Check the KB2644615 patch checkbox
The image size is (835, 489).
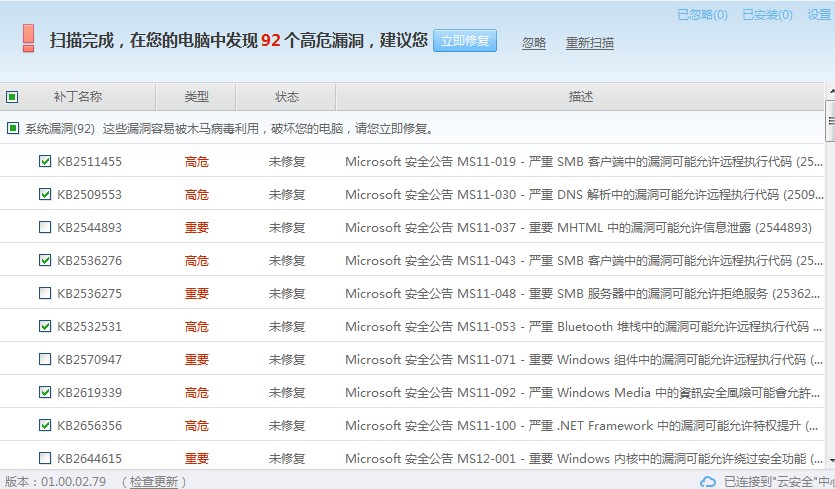tap(45, 458)
